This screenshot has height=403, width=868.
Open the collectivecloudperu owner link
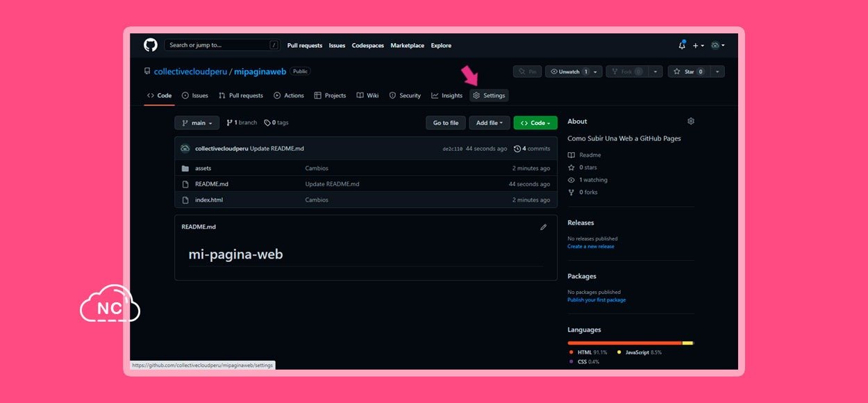pos(190,72)
